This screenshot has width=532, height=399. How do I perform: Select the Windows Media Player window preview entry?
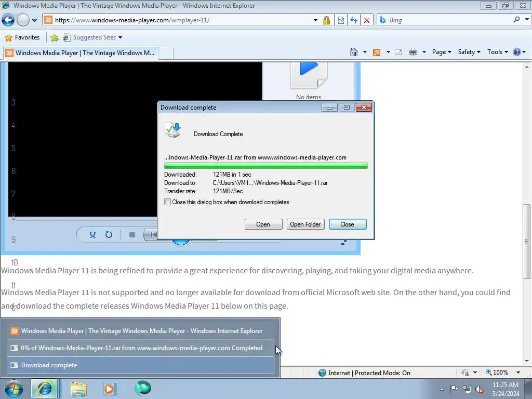point(140,331)
